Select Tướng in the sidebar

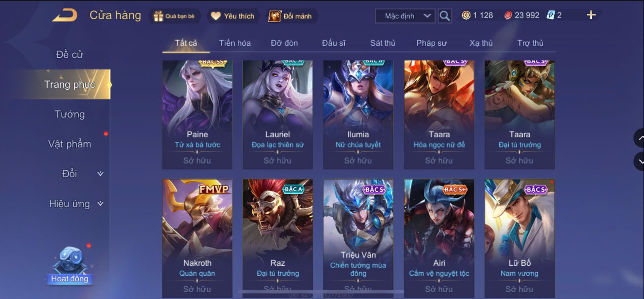pos(70,114)
